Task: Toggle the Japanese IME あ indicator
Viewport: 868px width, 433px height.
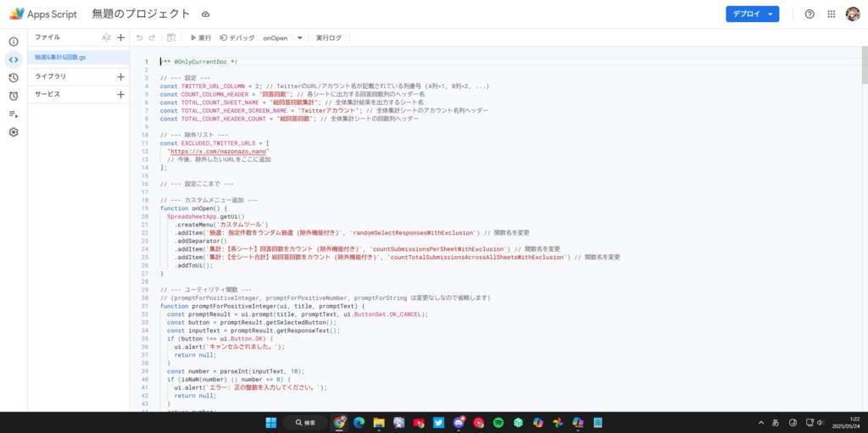Action: [776, 423]
